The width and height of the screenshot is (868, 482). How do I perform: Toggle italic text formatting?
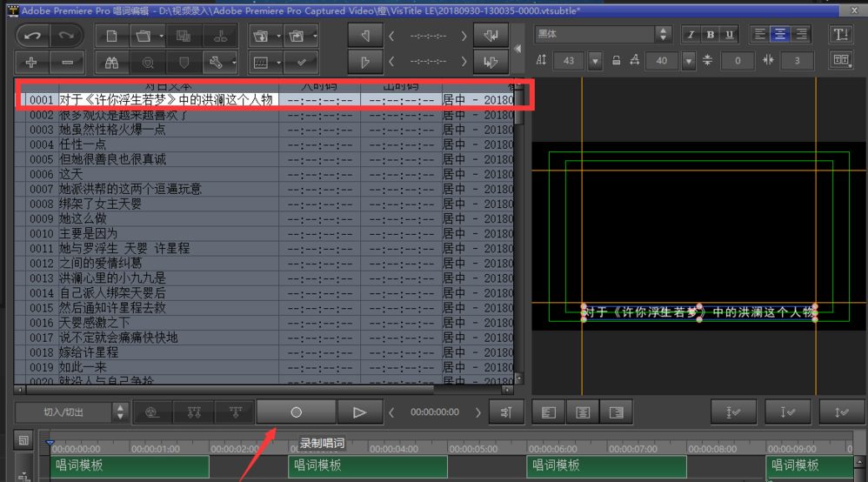pos(691,35)
